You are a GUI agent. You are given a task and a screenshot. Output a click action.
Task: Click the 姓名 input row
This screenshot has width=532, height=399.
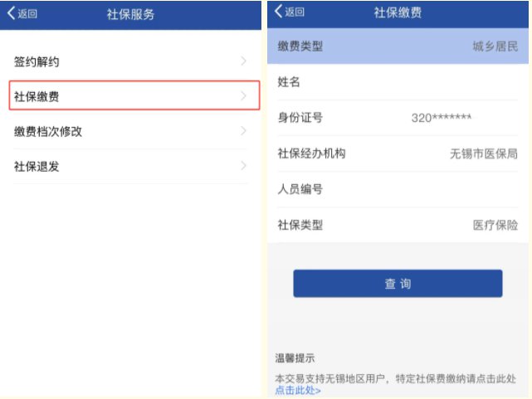(398, 81)
